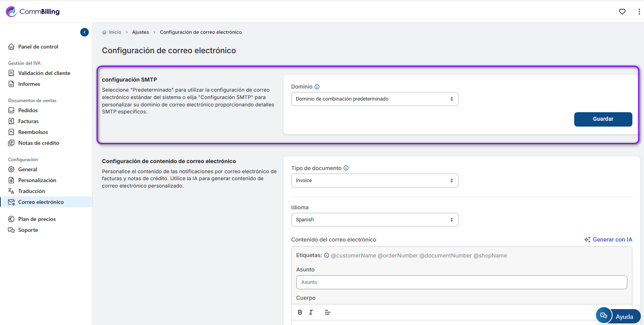Image resolution: width=644 pixels, height=325 pixels.
Task: Apply italic formatting in editor
Action: [311, 312]
